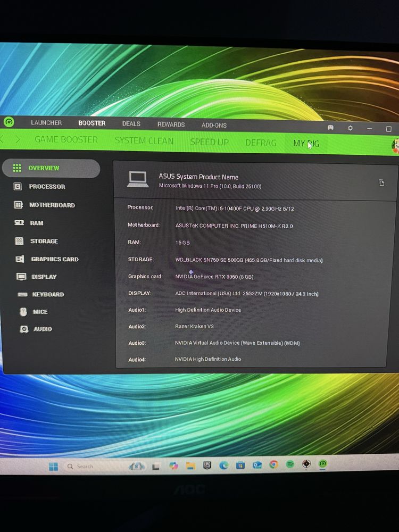The height and width of the screenshot is (532, 399).
Task: Launch Epic Games from the taskbar
Action: [207, 465]
